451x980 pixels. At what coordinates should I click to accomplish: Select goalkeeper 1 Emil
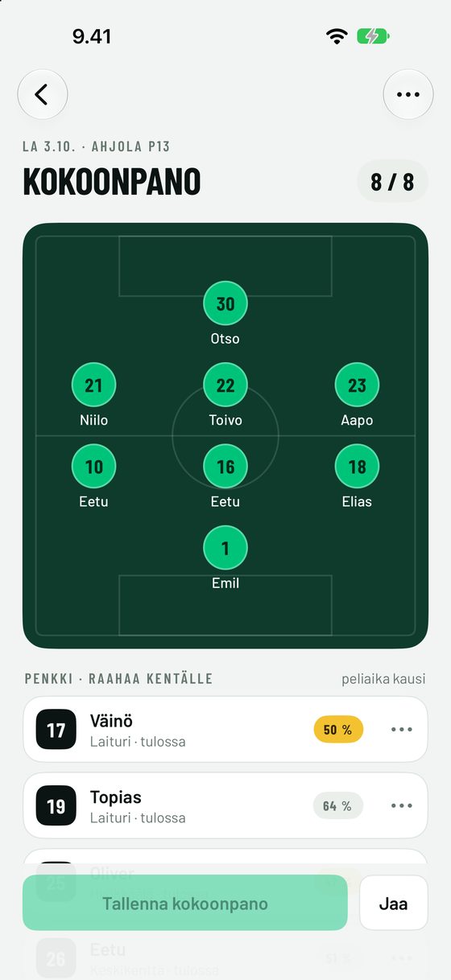225,558
